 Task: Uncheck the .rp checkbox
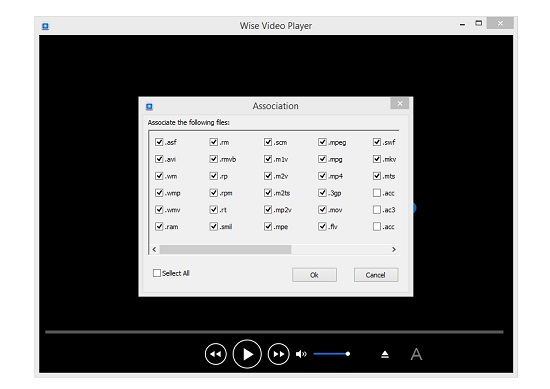pos(214,176)
